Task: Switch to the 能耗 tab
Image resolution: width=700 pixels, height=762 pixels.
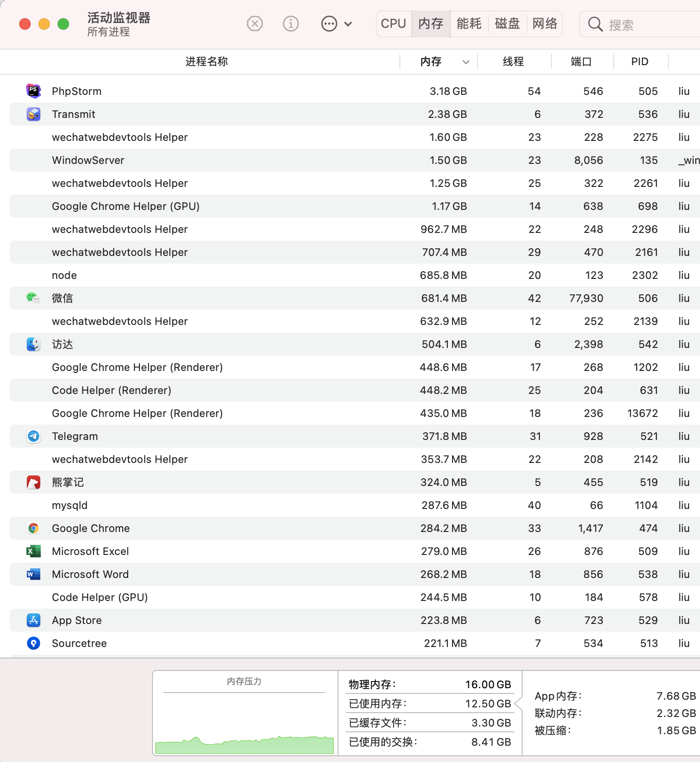Action: 469,23
